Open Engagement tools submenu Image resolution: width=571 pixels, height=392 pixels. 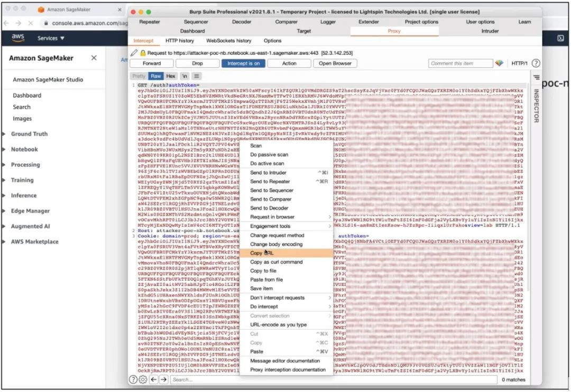point(286,226)
